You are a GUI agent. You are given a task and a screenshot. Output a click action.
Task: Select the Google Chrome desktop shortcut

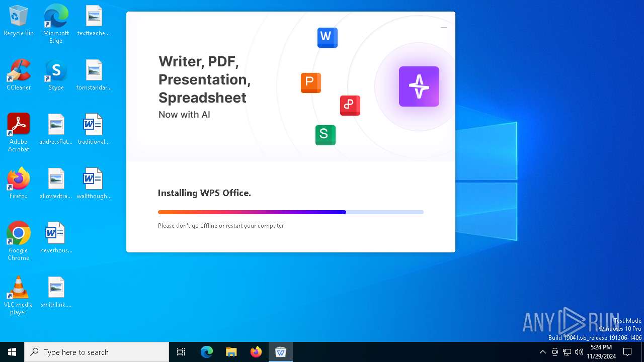19,241
